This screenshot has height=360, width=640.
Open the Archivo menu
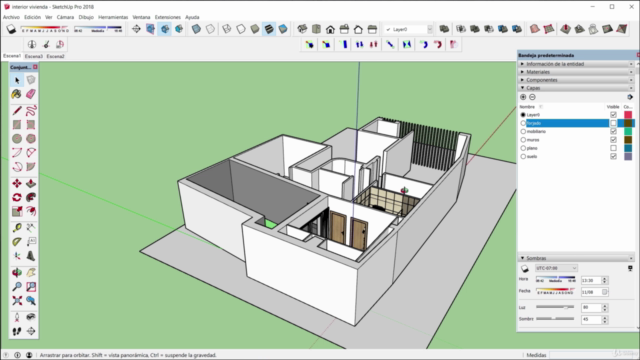pyautogui.click(x=11, y=17)
